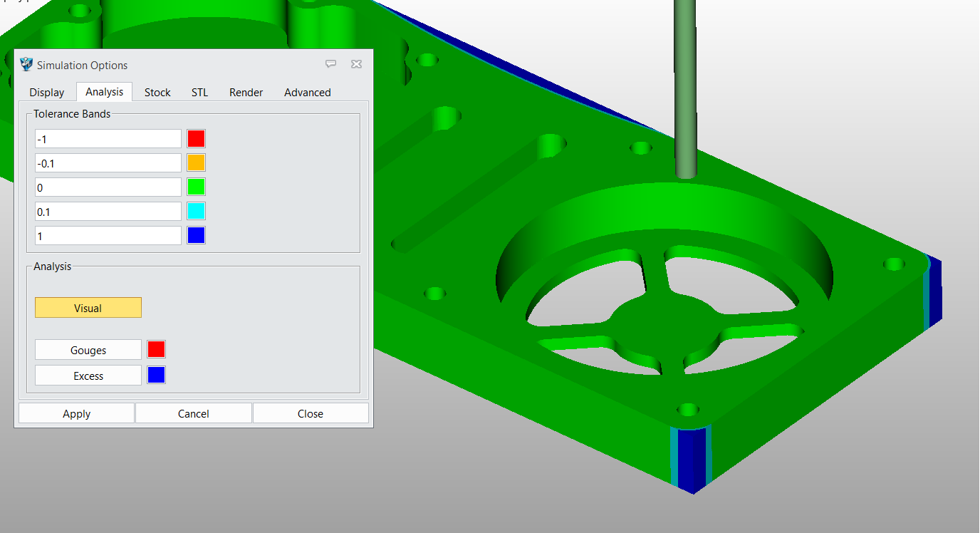The width and height of the screenshot is (980, 533).
Task: Open the Stock tab
Action: click(157, 93)
